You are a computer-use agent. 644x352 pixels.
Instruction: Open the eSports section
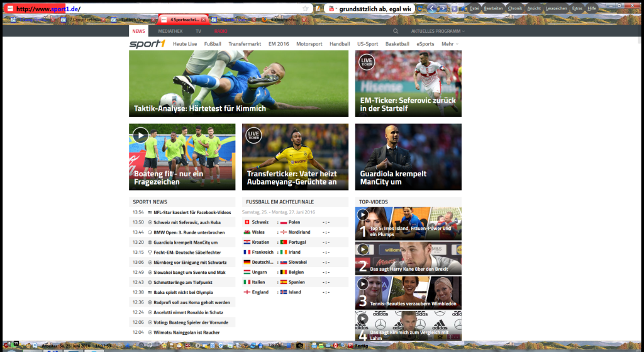pos(425,44)
